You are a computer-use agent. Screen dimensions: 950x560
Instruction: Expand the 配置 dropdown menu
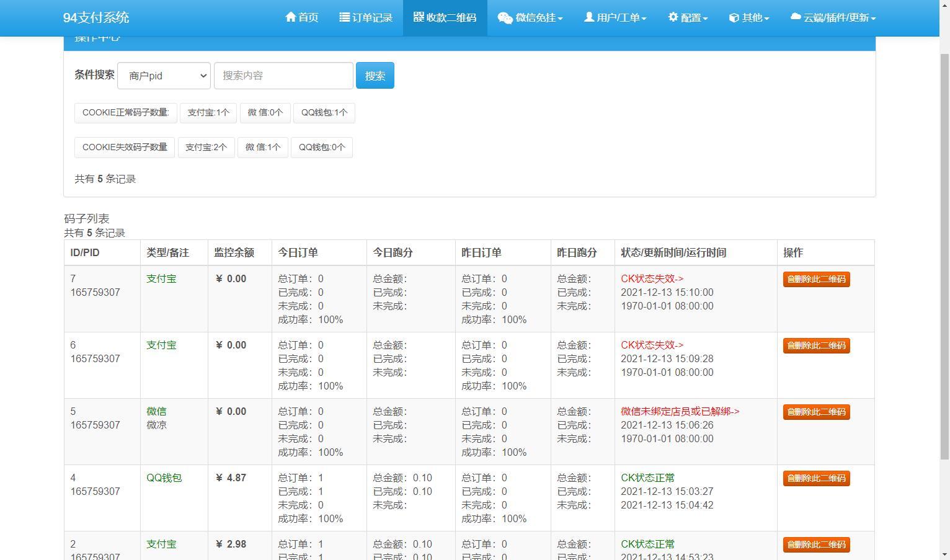[x=687, y=17]
